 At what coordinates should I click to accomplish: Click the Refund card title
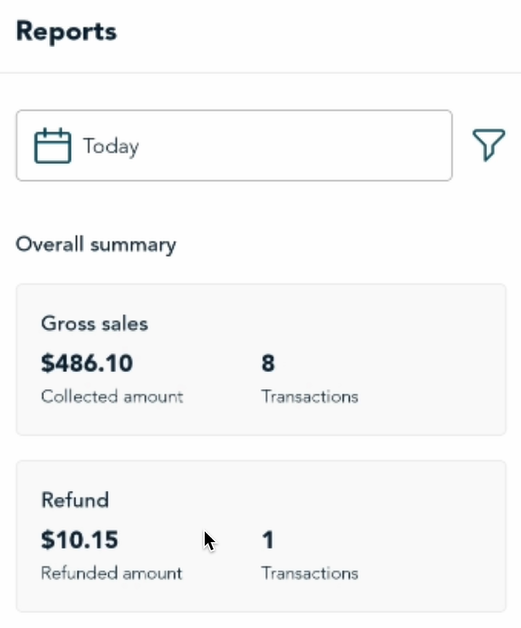[75, 500]
